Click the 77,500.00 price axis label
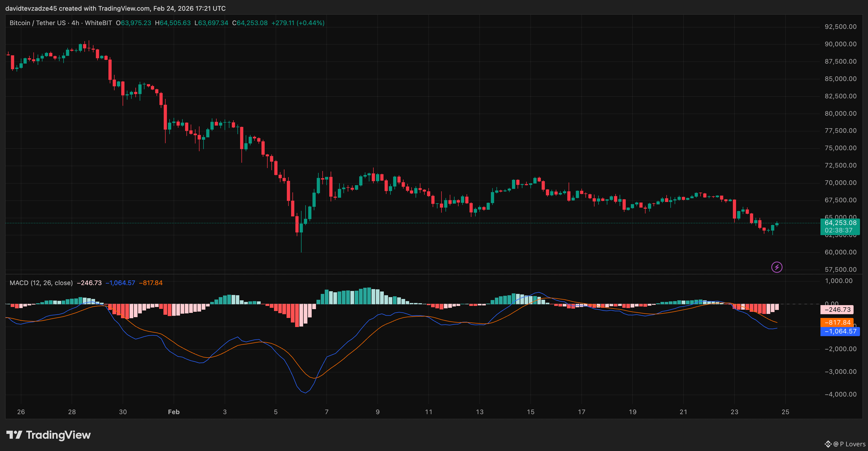The height and width of the screenshot is (451, 868). [840, 131]
